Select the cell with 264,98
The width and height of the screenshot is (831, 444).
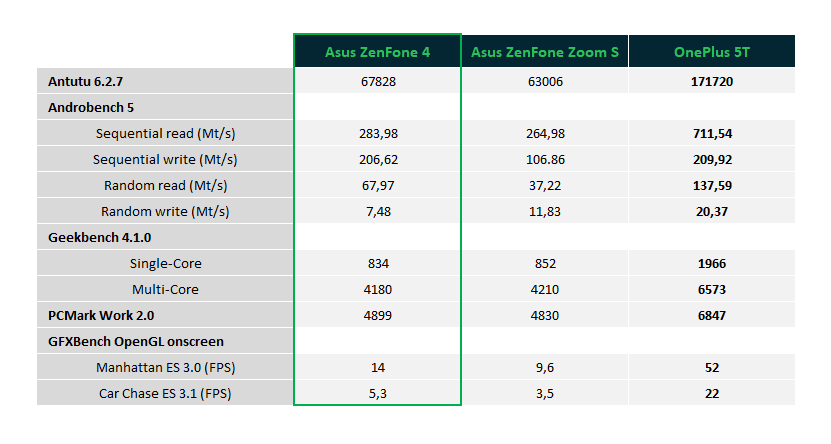(545, 133)
